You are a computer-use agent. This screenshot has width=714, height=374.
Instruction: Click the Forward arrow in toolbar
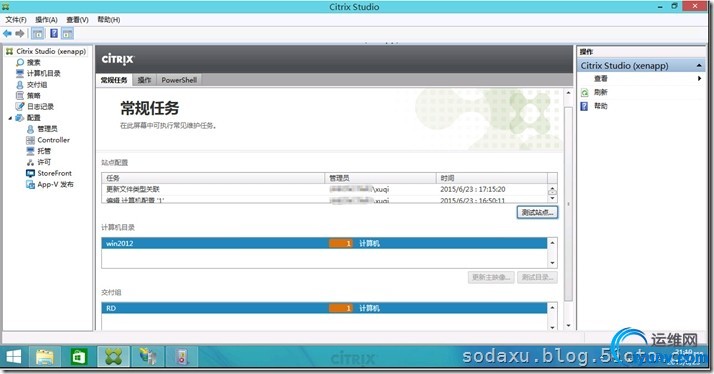[x=20, y=33]
